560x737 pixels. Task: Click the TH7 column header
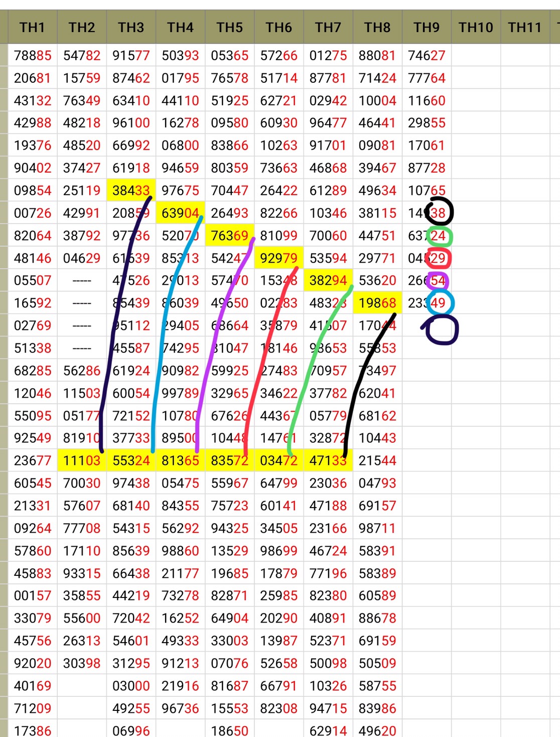pos(328,27)
